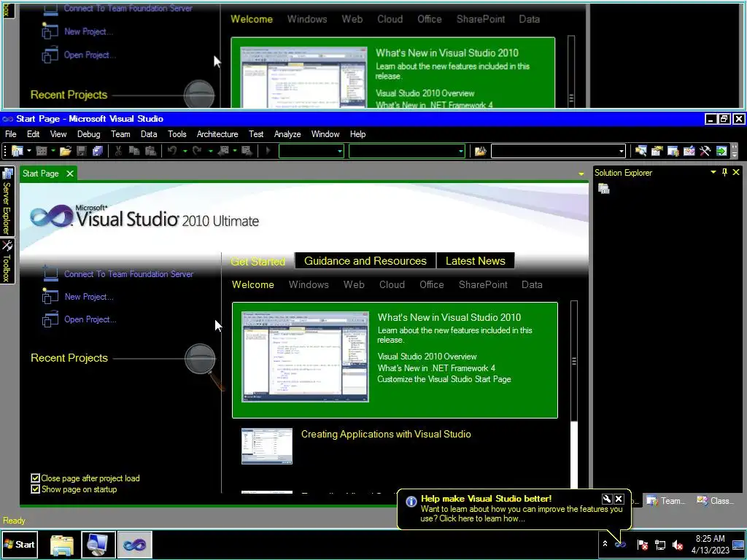The image size is (747, 560).
Task: Open the active documents dropdown arrow
Action: [581, 174]
